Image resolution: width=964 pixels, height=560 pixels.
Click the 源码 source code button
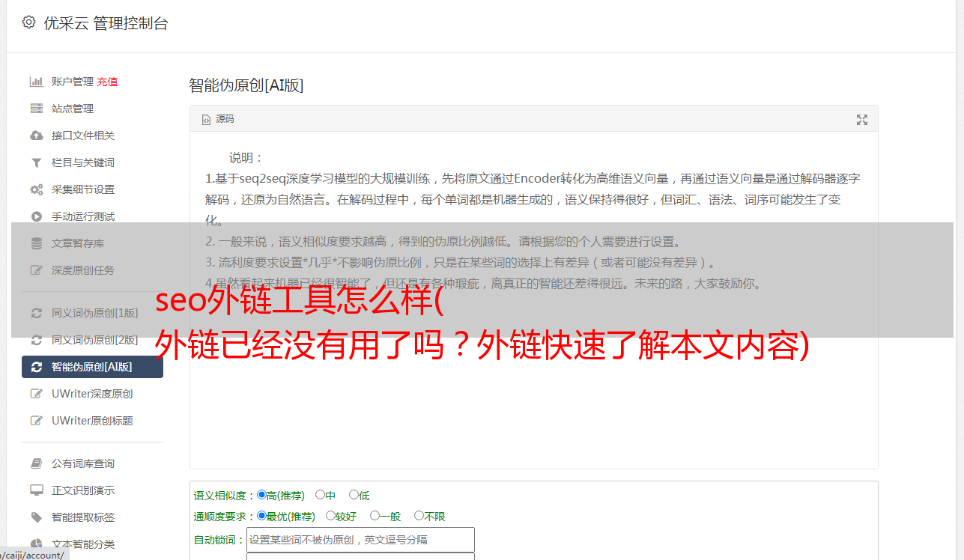[x=218, y=119]
